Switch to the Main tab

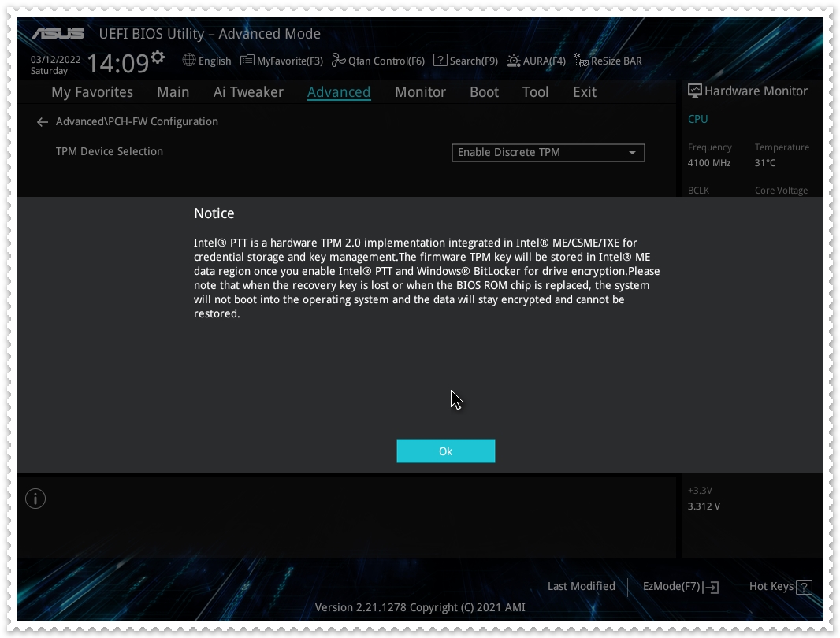pos(173,92)
